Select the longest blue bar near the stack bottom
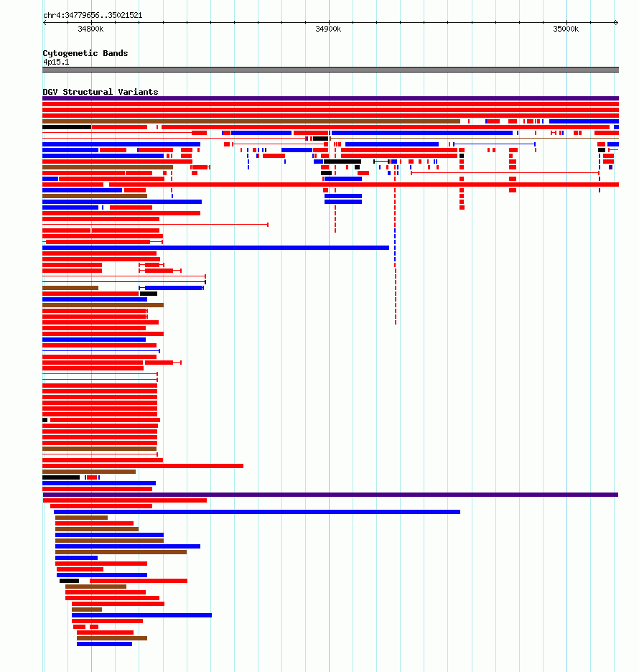 141,615
